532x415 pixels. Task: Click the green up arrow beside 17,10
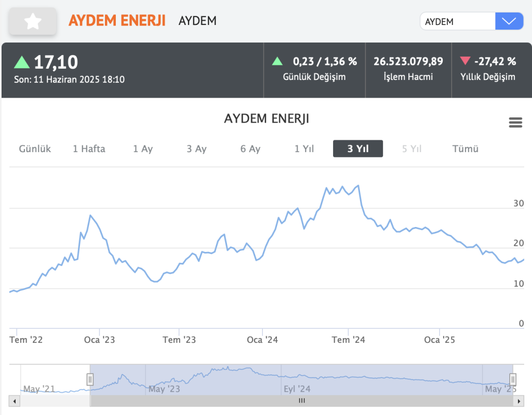click(x=22, y=62)
